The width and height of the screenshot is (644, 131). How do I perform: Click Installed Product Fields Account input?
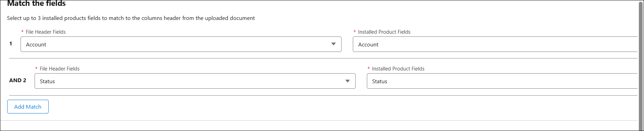point(495,44)
